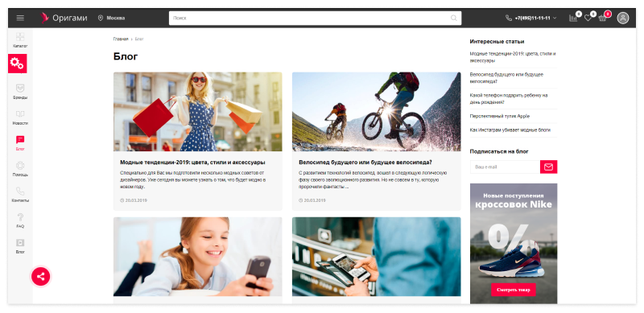Open the Бренды sidebar icon

coord(20,89)
